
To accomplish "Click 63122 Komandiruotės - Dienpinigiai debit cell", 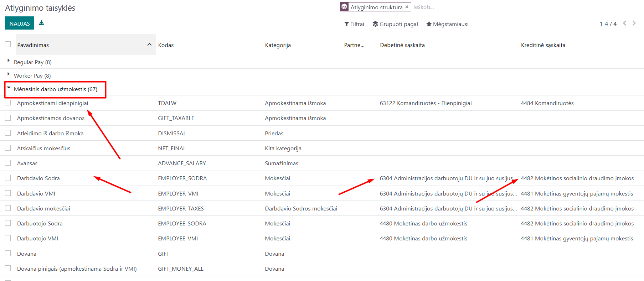I will click(426, 103).
